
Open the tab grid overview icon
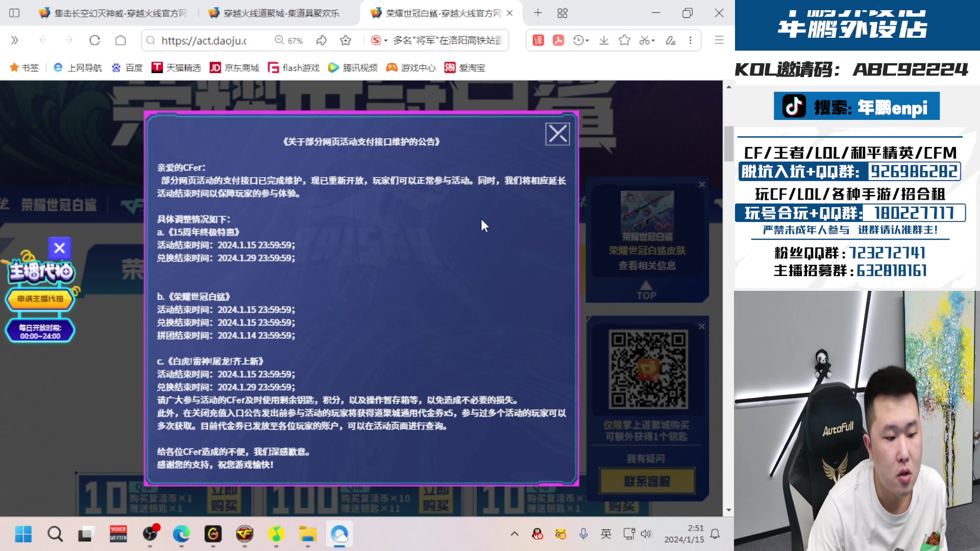pos(562,13)
